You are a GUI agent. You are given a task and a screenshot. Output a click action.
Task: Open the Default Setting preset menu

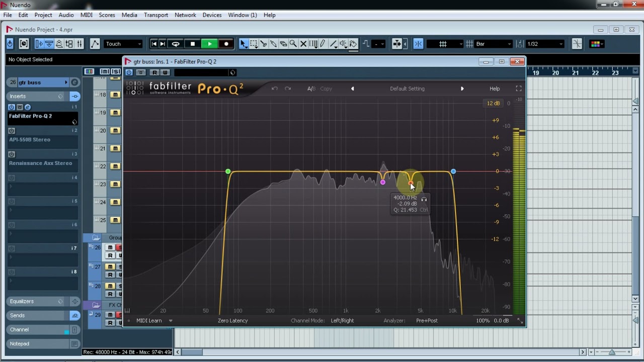coord(407,88)
